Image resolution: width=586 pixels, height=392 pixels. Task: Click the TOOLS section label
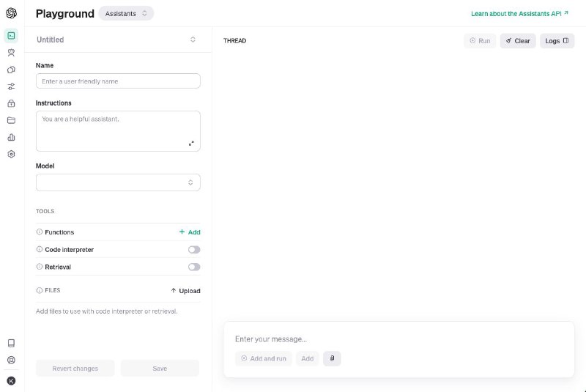[x=45, y=211]
